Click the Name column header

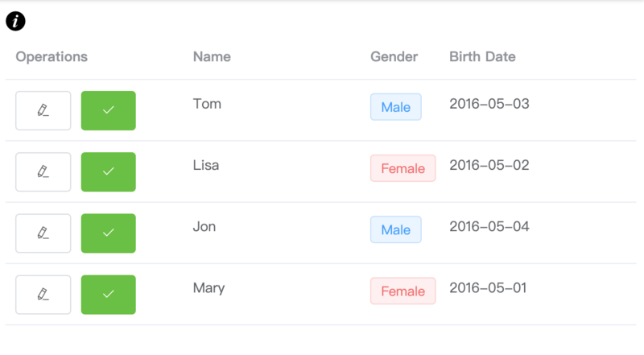point(212,57)
